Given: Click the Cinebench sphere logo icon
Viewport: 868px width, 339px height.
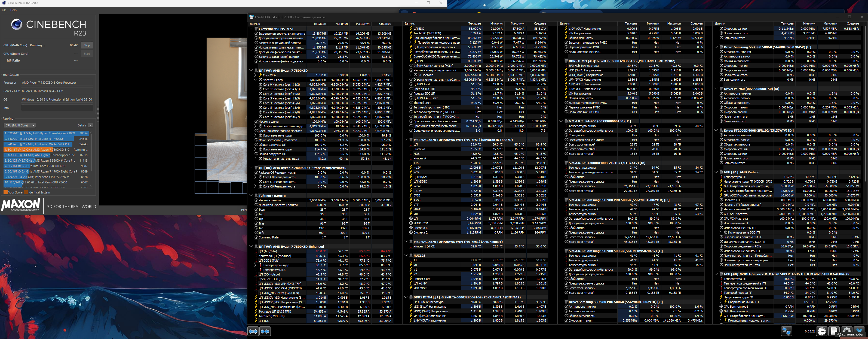Looking at the screenshot, I should 17,24.
